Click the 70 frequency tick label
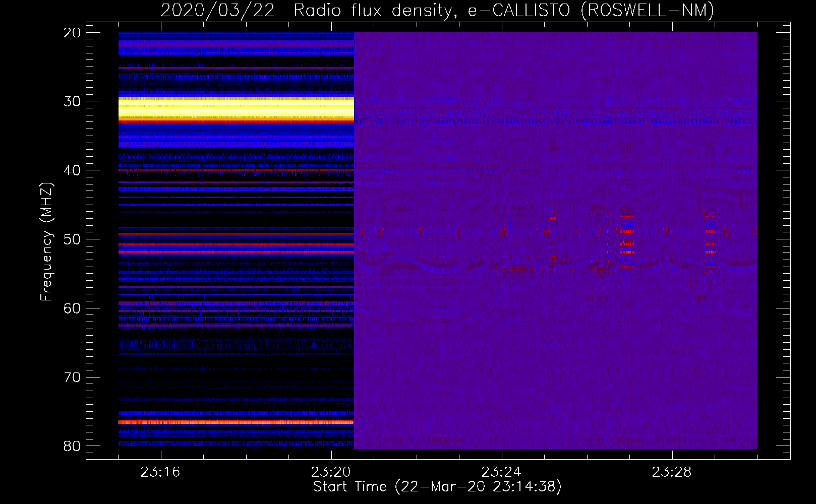The width and height of the screenshot is (816, 504). pyautogui.click(x=72, y=377)
